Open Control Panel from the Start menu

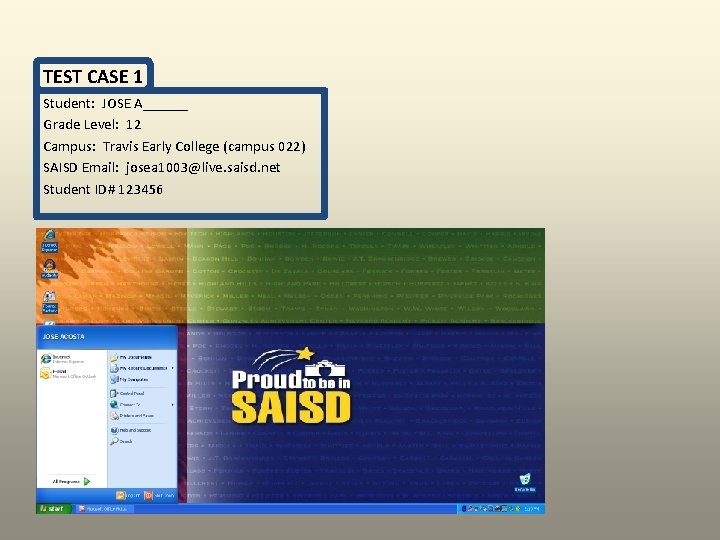coord(127,394)
